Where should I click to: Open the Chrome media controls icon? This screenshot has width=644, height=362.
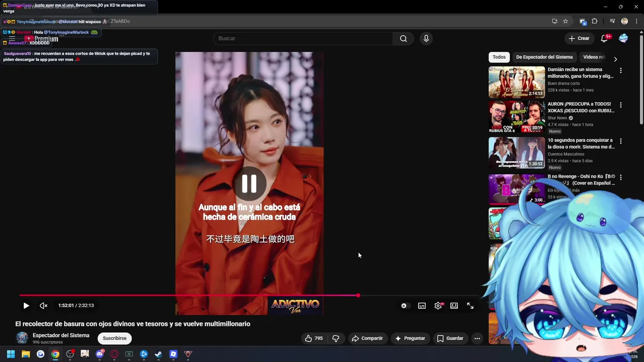click(x=612, y=21)
